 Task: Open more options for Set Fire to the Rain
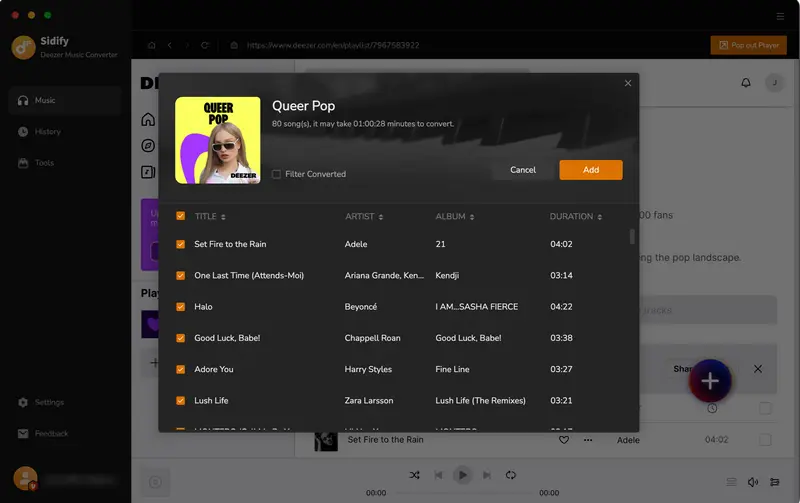point(588,440)
